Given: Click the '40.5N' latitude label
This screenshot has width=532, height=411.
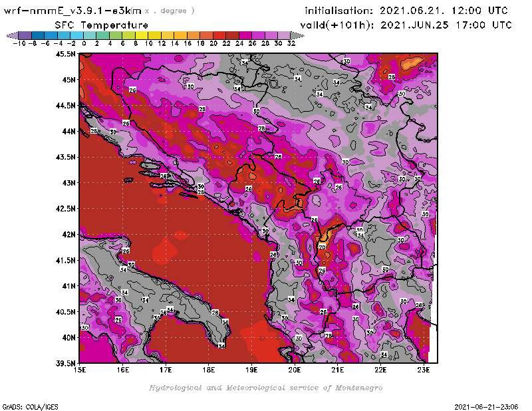Looking at the screenshot, I should (65, 312).
